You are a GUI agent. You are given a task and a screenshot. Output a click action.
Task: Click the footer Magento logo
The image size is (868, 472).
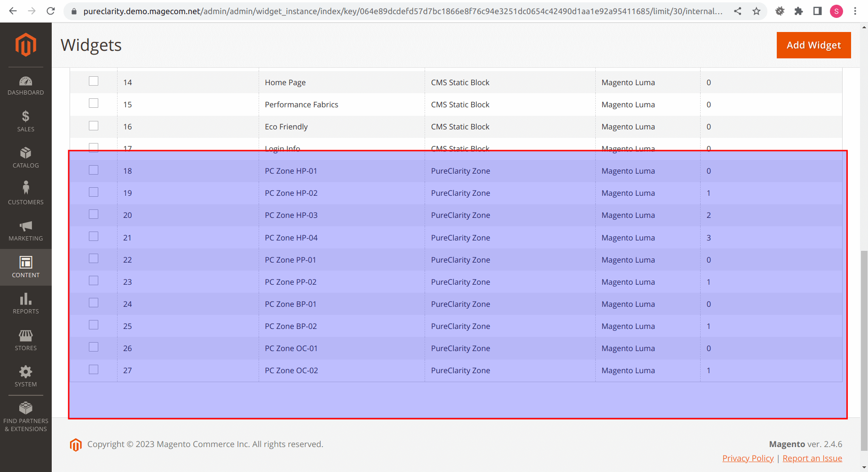point(76,444)
